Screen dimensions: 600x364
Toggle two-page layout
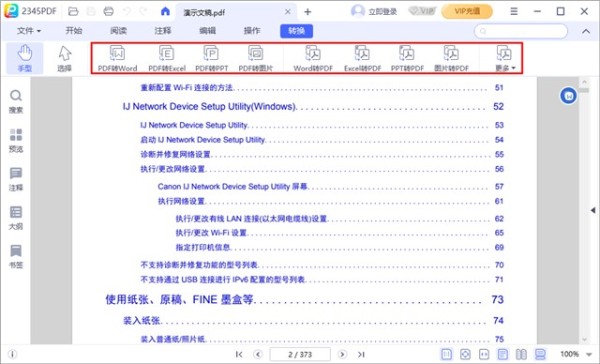pos(521,354)
